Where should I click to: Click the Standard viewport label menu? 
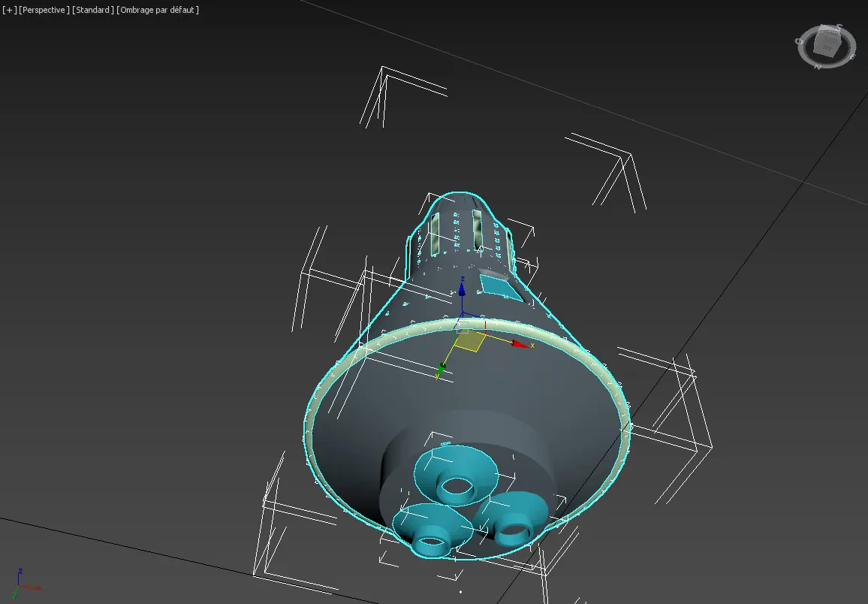pyautogui.click(x=93, y=10)
